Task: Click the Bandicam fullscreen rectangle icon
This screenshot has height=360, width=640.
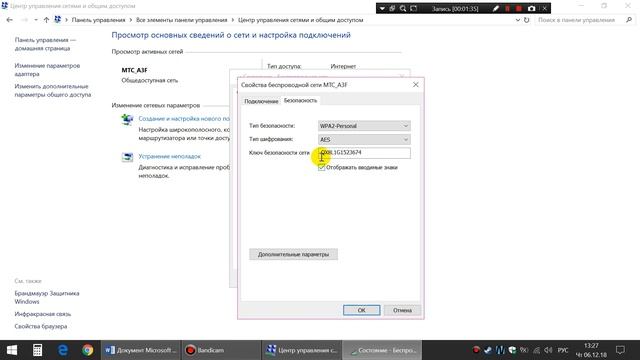Action: (413, 8)
